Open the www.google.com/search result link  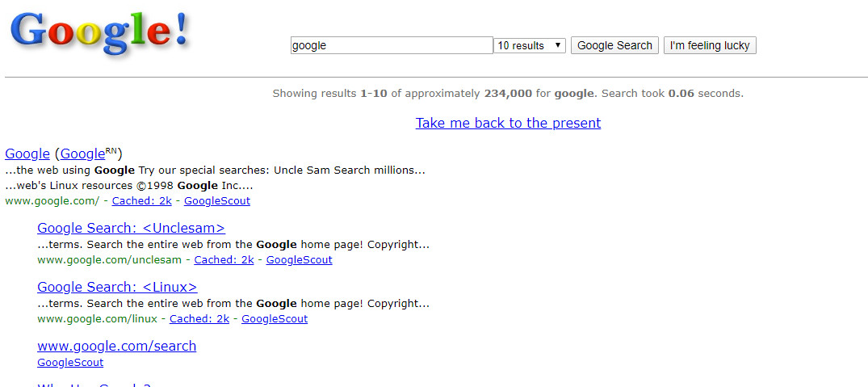coord(117,346)
